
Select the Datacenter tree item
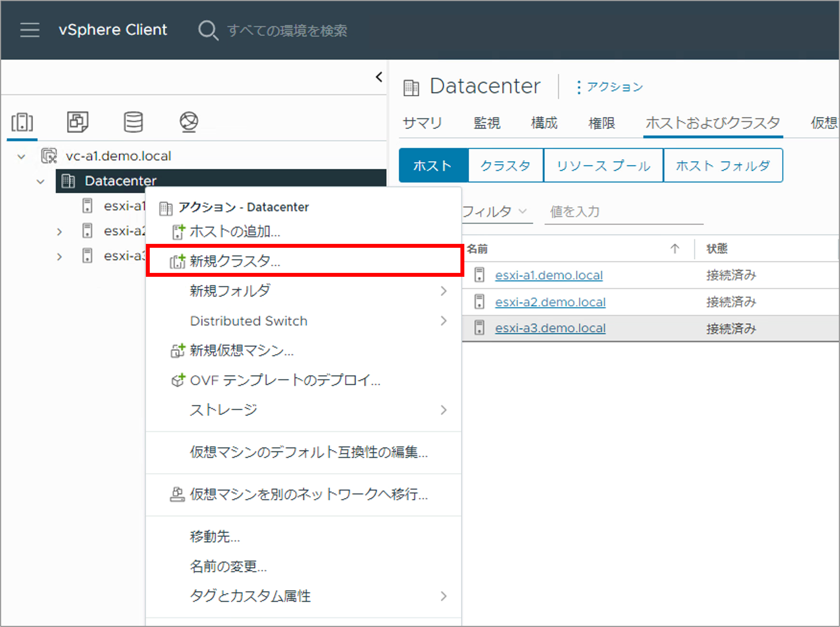[221, 181]
